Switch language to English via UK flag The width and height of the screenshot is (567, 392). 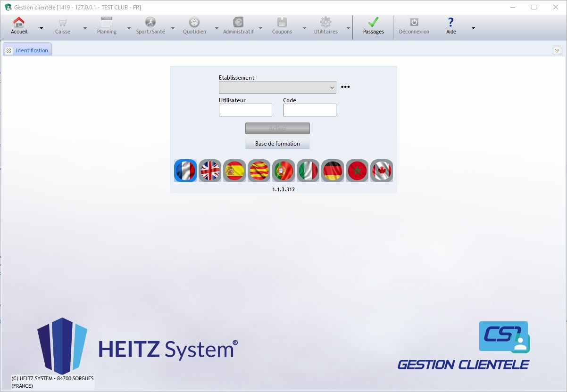209,171
